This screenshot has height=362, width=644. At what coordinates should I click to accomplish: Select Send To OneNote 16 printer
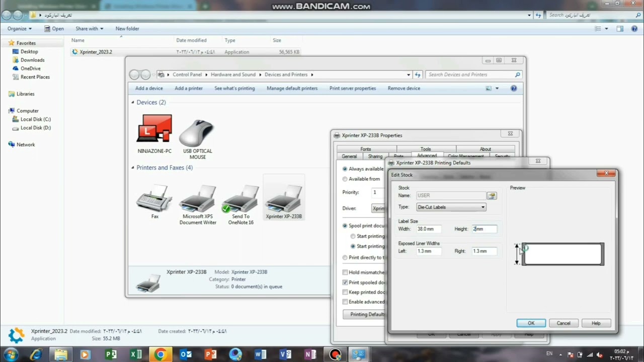click(240, 204)
